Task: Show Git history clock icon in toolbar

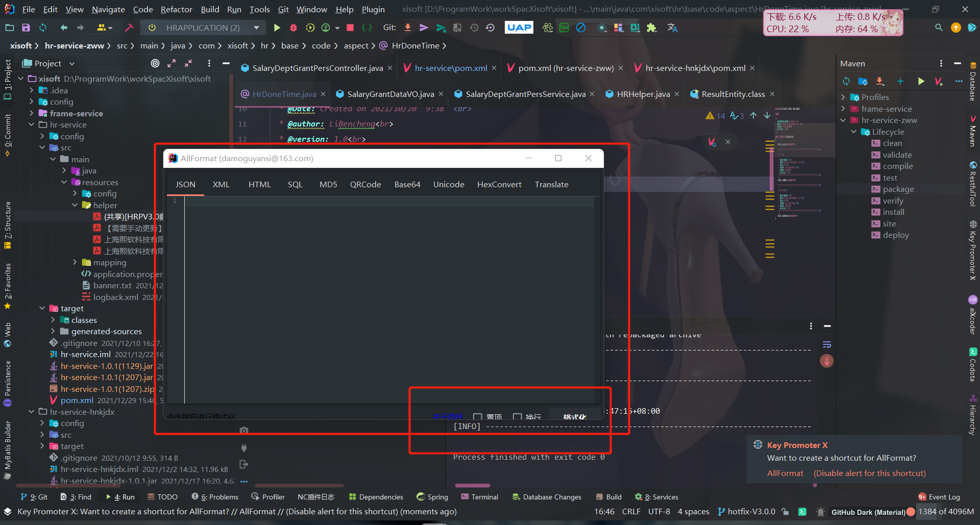Action: tap(474, 28)
